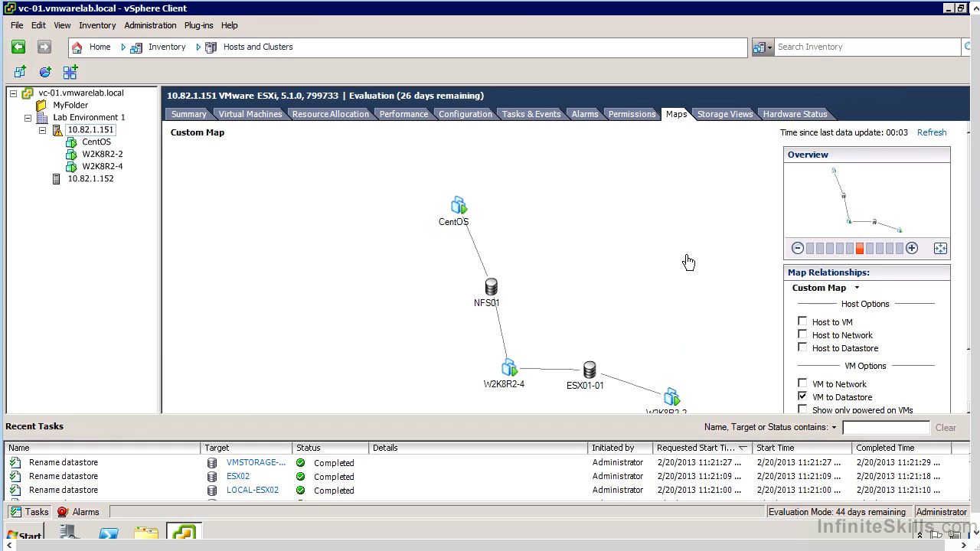Click the datastore icon for VMSTORAGE task
This screenshot has height=551, width=980.
[x=212, y=463]
